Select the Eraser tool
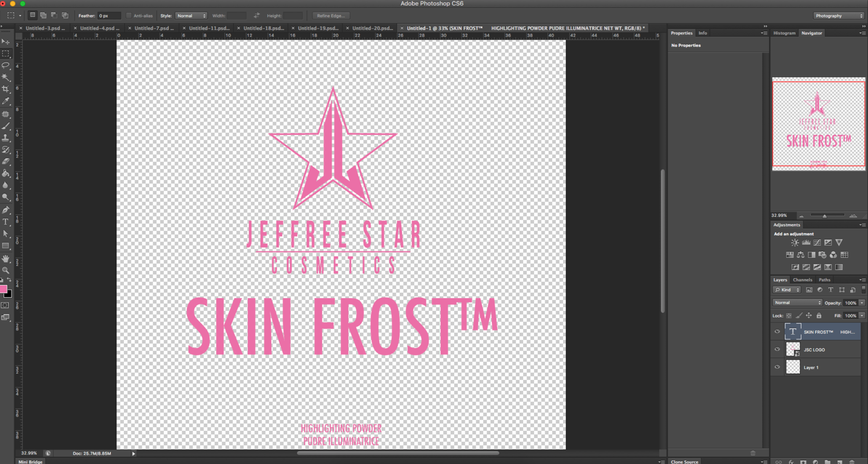This screenshot has width=868, height=464. point(6,162)
